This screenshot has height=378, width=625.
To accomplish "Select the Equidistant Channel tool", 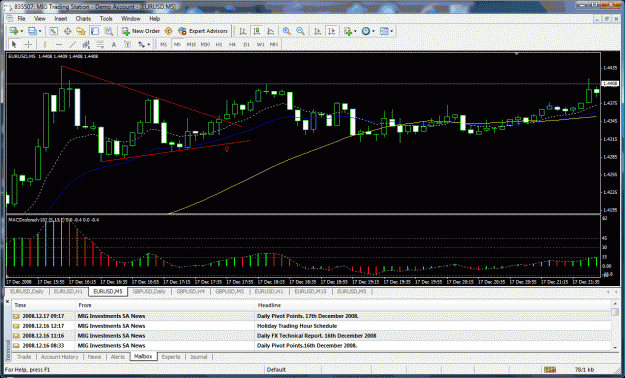I will [86, 44].
